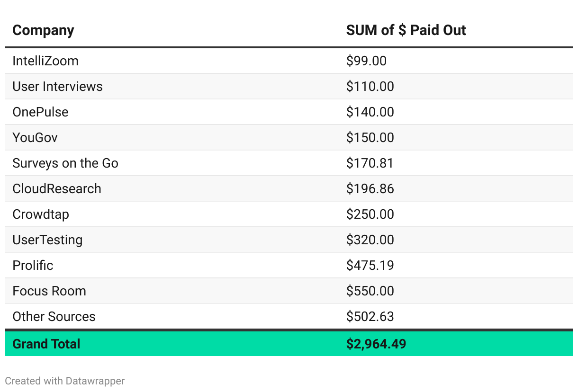Click the $99.00 IntelliZoom amount
578x392 pixels.
coord(366,61)
